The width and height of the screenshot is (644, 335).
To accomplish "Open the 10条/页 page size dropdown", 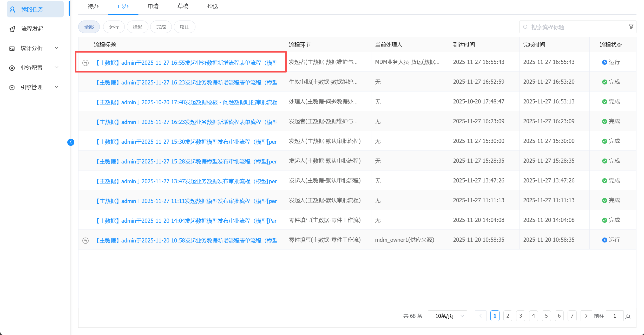I will [x=447, y=316].
